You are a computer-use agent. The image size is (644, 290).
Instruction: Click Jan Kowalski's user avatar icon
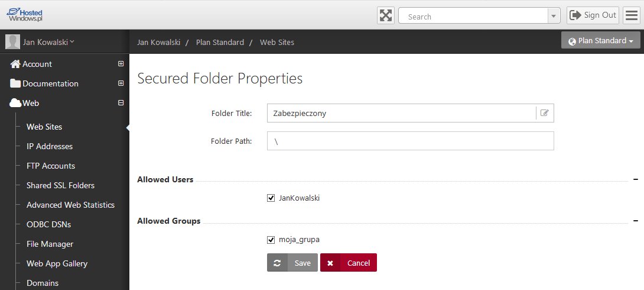point(12,42)
